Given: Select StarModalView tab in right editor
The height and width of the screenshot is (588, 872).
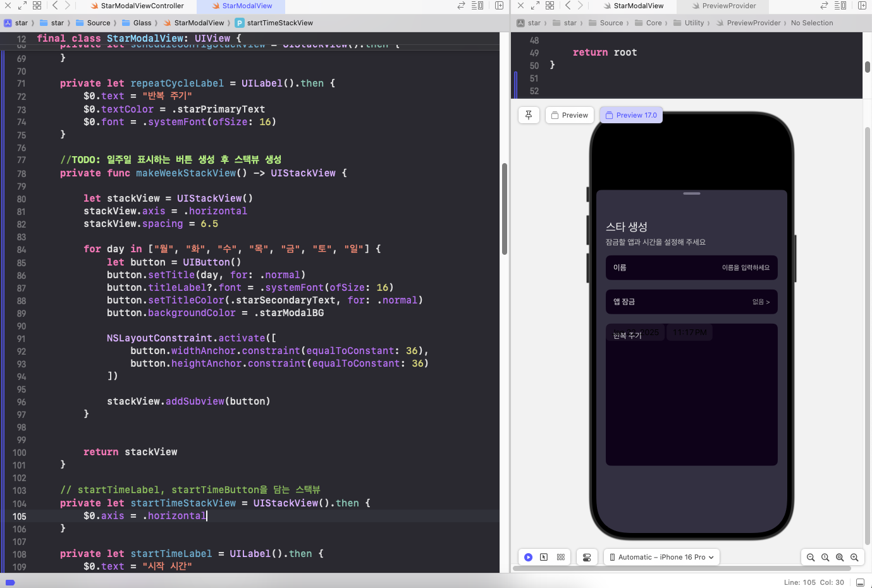Looking at the screenshot, I should pos(633,6).
